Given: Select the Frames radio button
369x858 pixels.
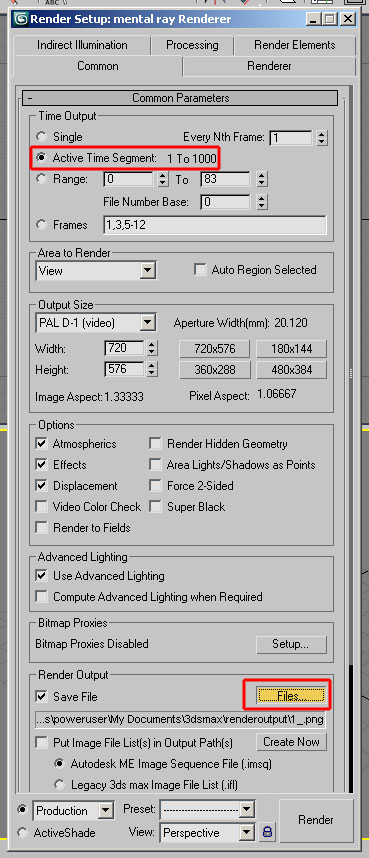Looking at the screenshot, I should coord(41,225).
